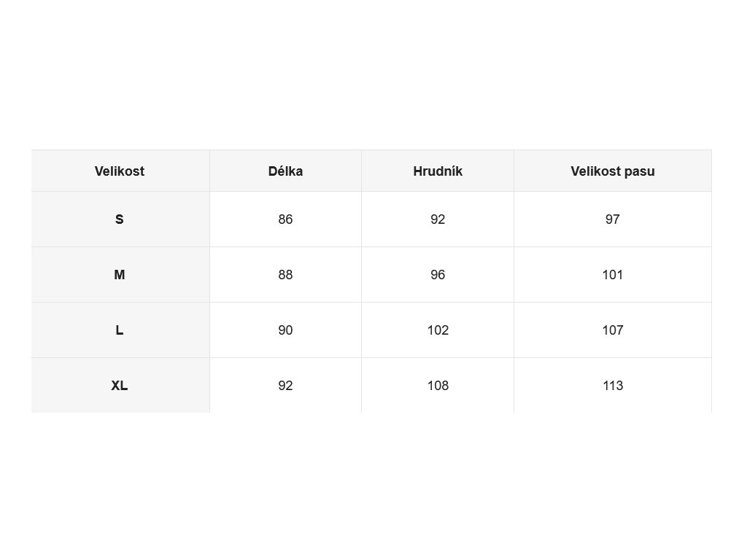Select the Délka value 90

coord(285,330)
